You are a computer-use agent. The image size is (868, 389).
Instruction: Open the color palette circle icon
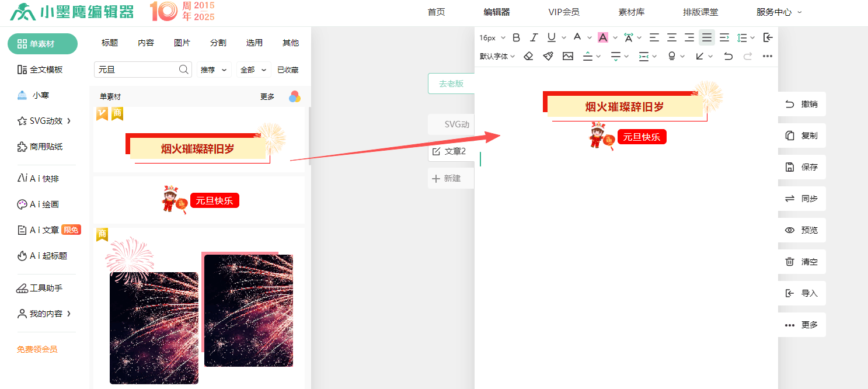295,96
